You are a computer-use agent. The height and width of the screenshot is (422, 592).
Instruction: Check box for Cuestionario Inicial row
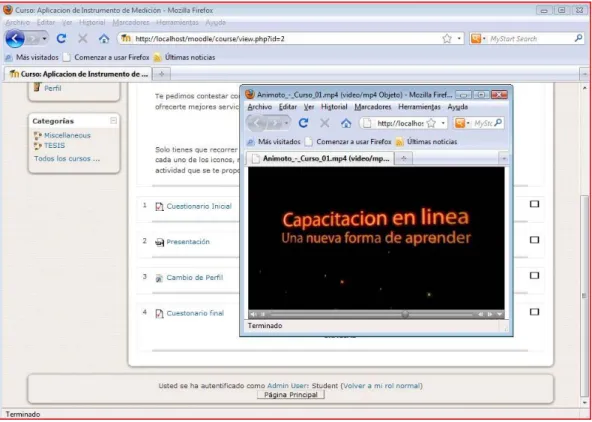(534, 204)
